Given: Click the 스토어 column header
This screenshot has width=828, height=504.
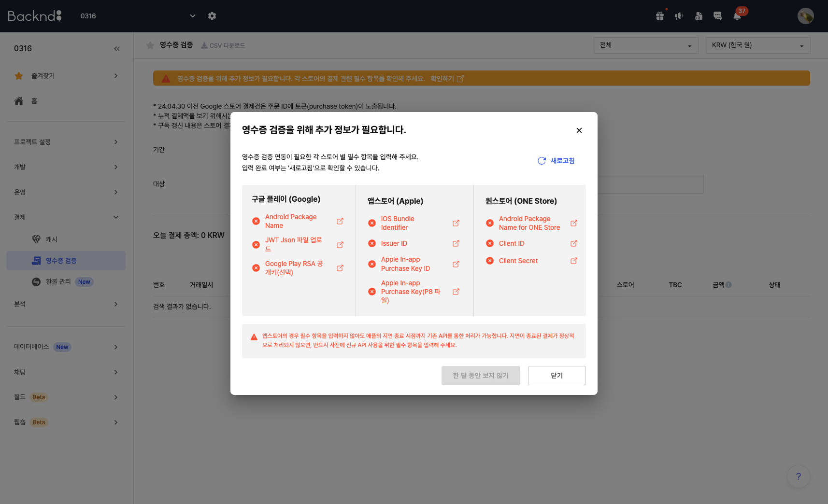Looking at the screenshot, I should [x=625, y=285].
